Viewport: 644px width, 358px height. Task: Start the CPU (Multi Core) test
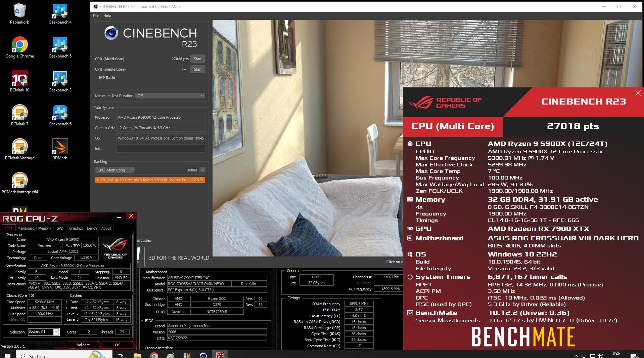point(198,59)
